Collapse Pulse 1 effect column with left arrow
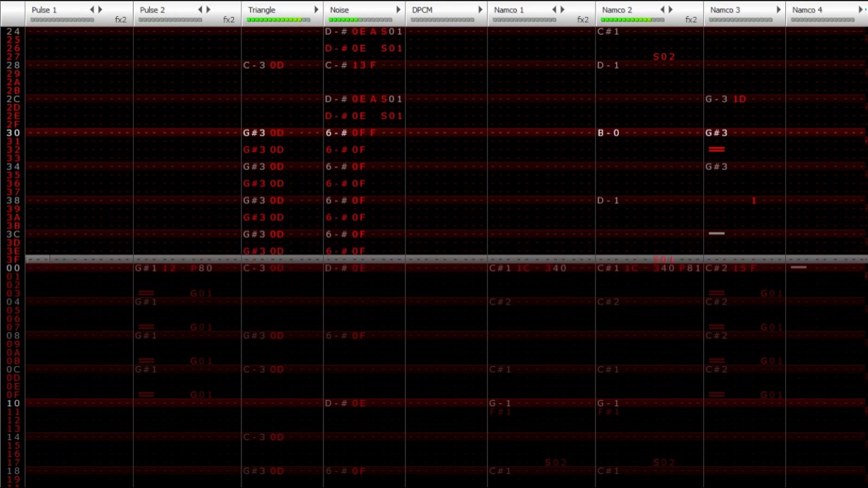Screen dimensions: 868x488 point(92,9)
